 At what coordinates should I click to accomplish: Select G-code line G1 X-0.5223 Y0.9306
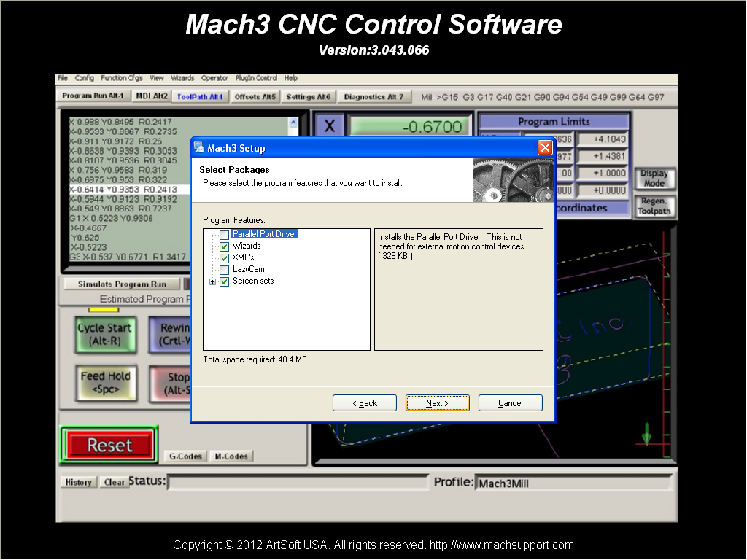pos(111,219)
